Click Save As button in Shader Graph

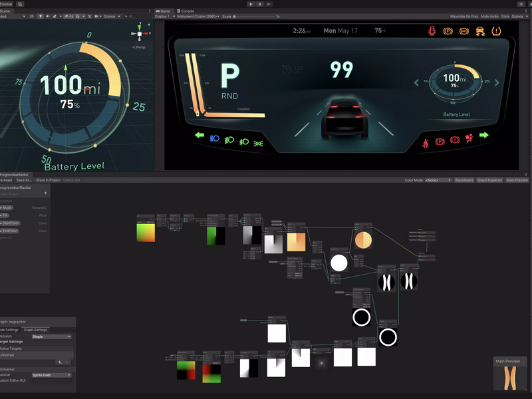click(24, 180)
